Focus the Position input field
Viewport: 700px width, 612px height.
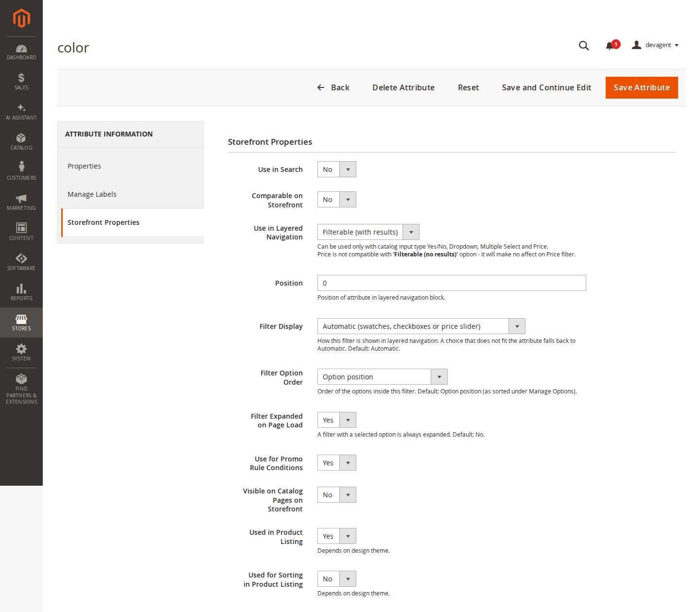point(452,283)
